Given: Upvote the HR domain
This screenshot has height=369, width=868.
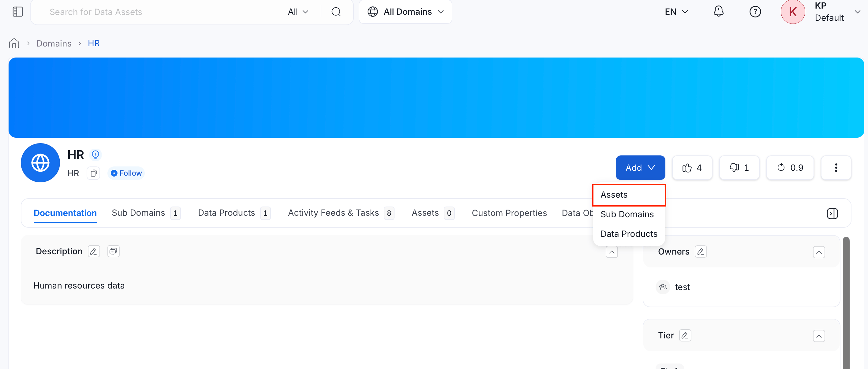Looking at the screenshot, I should tap(692, 168).
